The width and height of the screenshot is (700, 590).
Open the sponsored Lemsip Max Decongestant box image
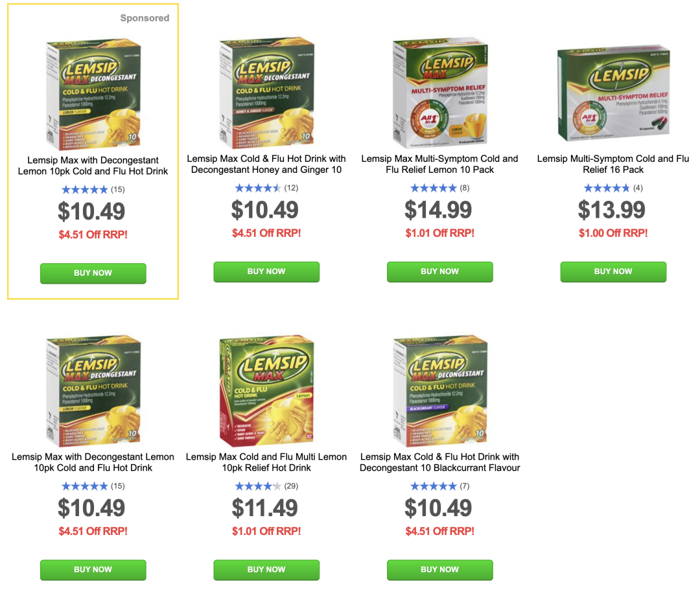[93, 94]
